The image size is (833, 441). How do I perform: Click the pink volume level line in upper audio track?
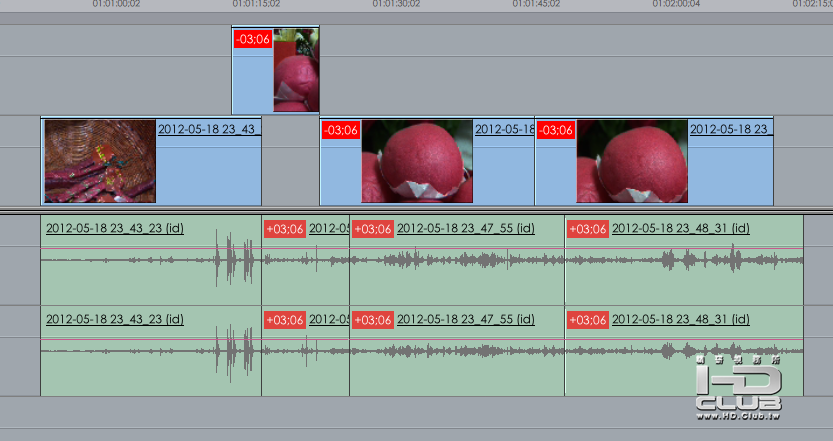pyautogui.click(x=422, y=248)
